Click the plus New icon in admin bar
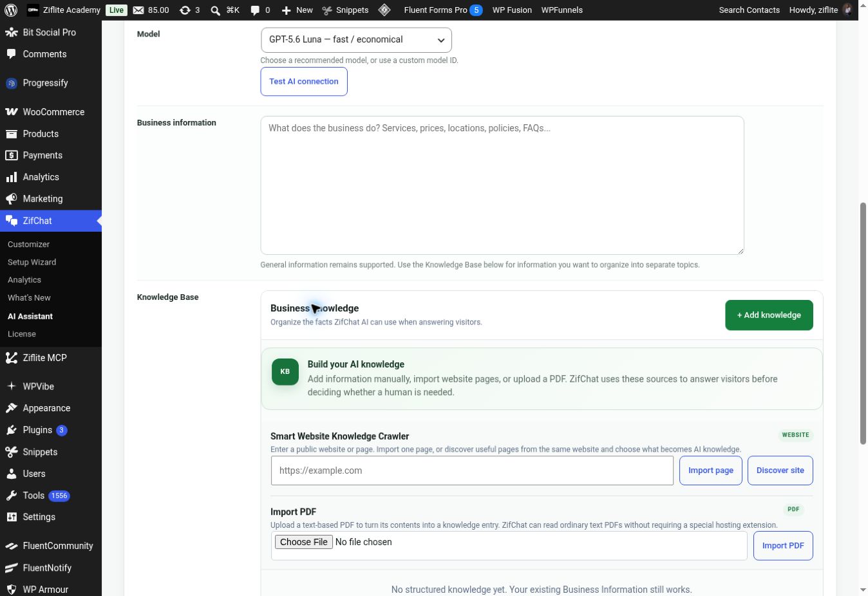Screen dimensions: 868x596 tap(287, 10)
